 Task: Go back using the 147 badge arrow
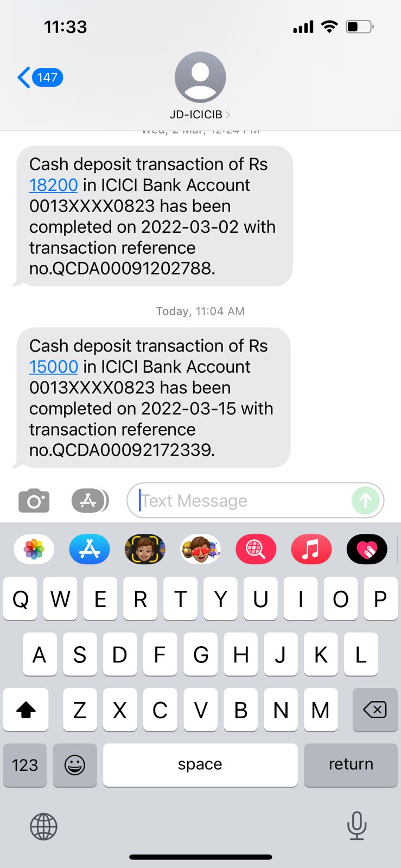click(x=40, y=78)
